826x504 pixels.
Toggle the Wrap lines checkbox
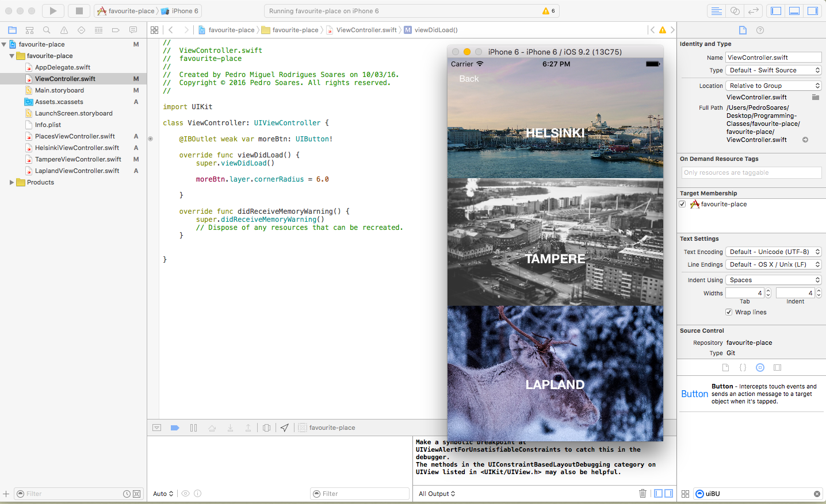[x=729, y=312]
